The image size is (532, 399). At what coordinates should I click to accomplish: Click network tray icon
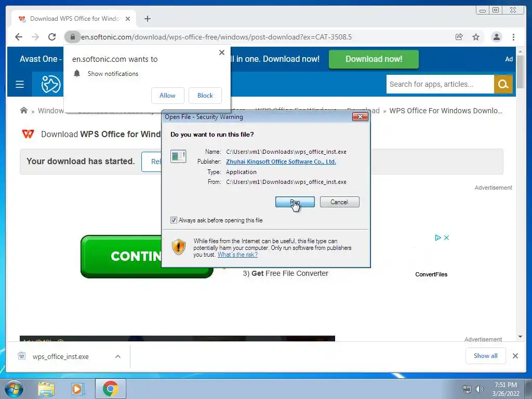tap(467, 389)
